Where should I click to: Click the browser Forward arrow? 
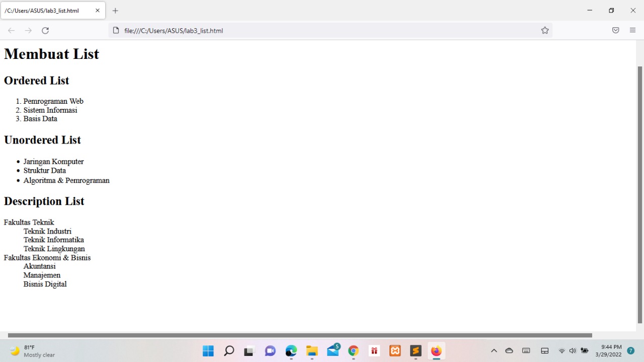28,31
